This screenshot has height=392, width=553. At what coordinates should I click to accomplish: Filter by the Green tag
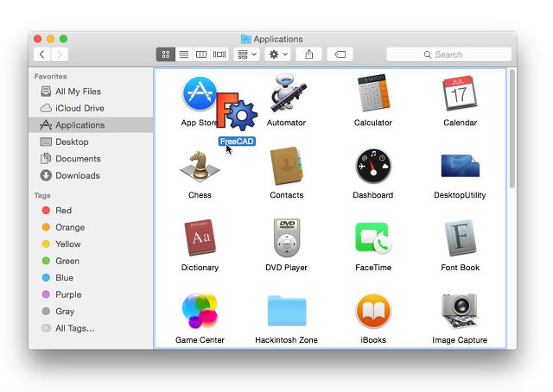click(x=91, y=261)
